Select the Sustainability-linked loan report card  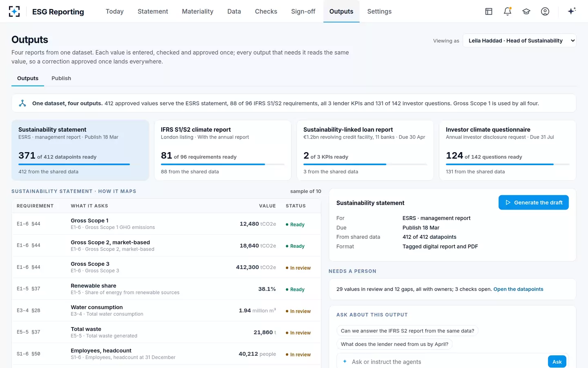coord(365,150)
